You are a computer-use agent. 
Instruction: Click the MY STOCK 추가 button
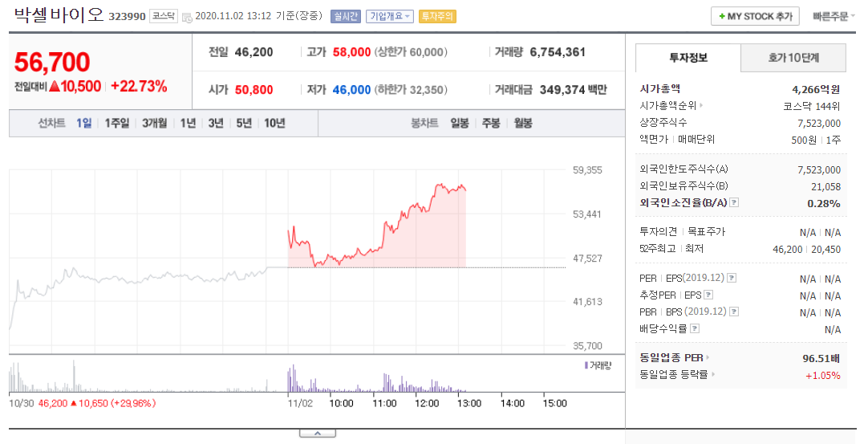tap(755, 17)
